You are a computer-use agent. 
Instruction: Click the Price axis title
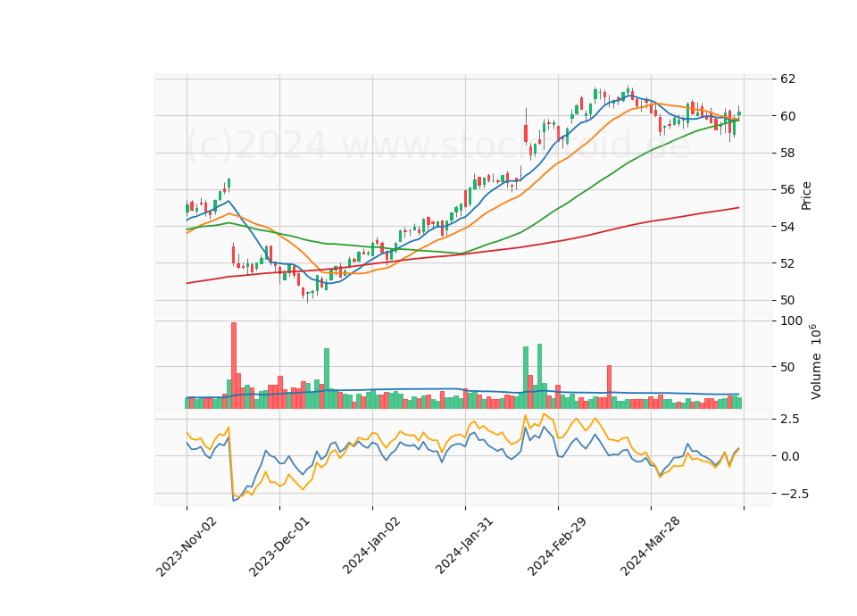click(806, 196)
